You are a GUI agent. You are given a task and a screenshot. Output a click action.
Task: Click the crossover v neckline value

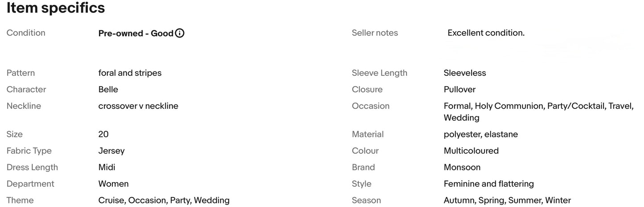pyautogui.click(x=138, y=106)
